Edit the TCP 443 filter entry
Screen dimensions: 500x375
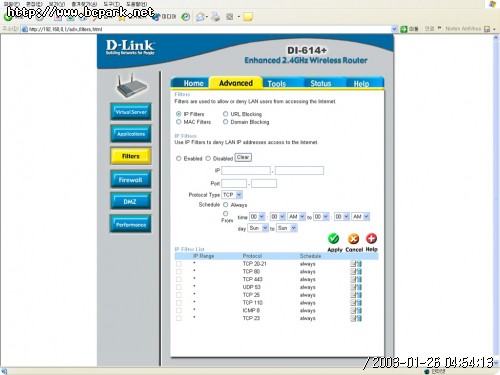pyautogui.click(x=353, y=279)
